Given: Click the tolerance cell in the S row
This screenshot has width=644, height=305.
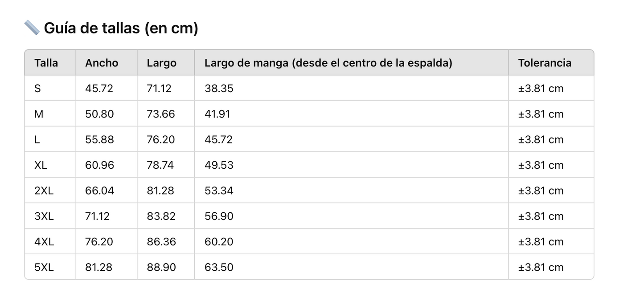Looking at the screenshot, I should click(x=541, y=89).
